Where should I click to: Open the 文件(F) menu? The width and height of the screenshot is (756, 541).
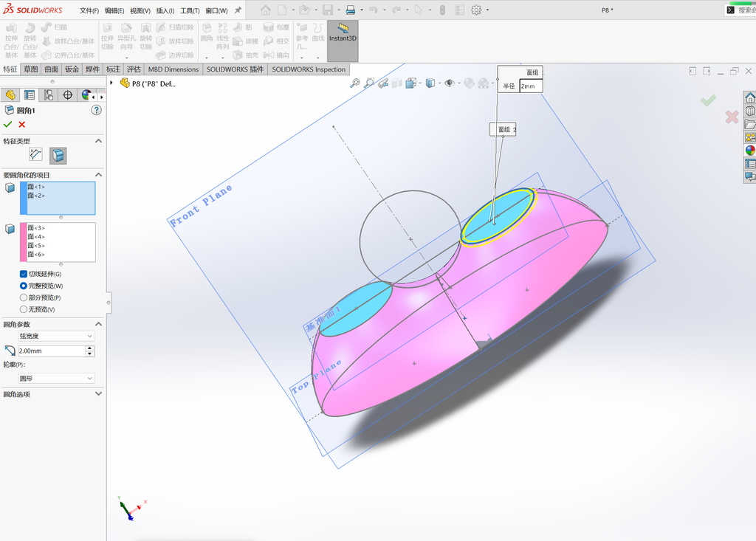coord(89,10)
